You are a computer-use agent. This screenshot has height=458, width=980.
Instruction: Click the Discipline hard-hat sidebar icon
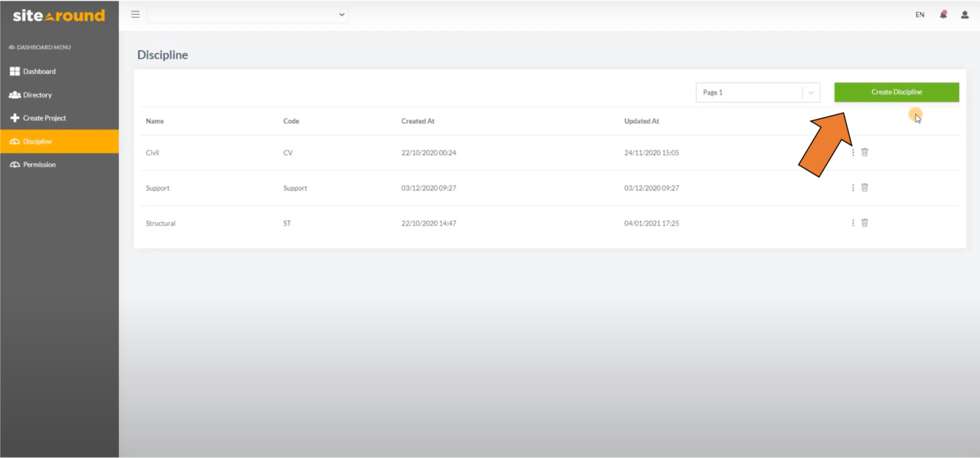point(14,141)
